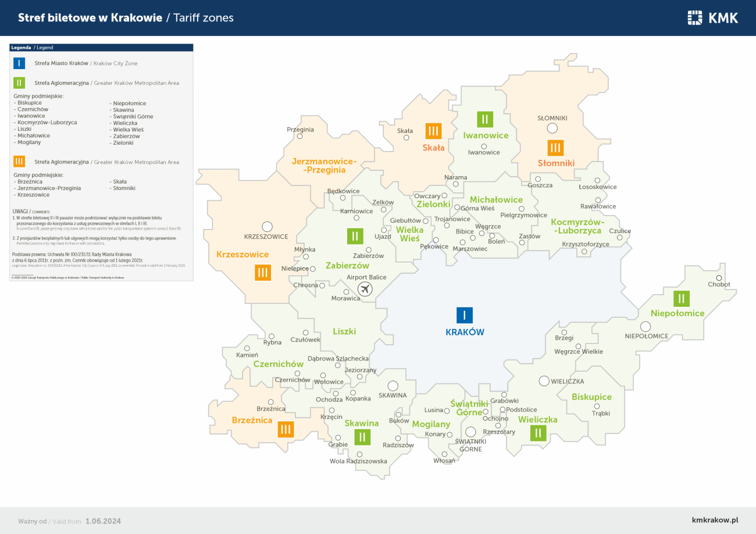Image resolution: width=756 pixels, height=534 pixels.
Task: Click the Będkowice village label
Action: (344, 191)
